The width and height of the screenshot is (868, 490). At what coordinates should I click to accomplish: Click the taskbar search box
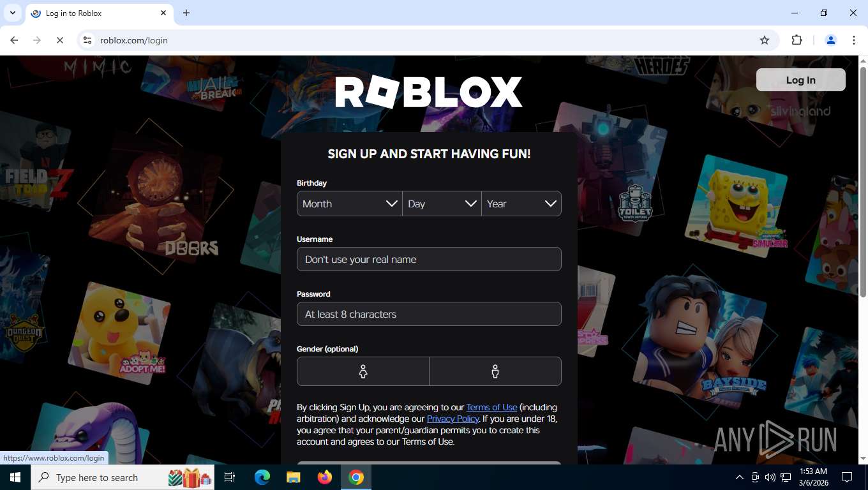(123, 477)
